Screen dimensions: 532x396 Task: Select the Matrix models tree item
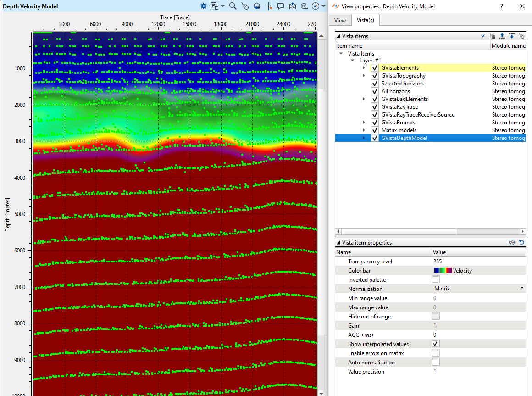click(399, 130)
